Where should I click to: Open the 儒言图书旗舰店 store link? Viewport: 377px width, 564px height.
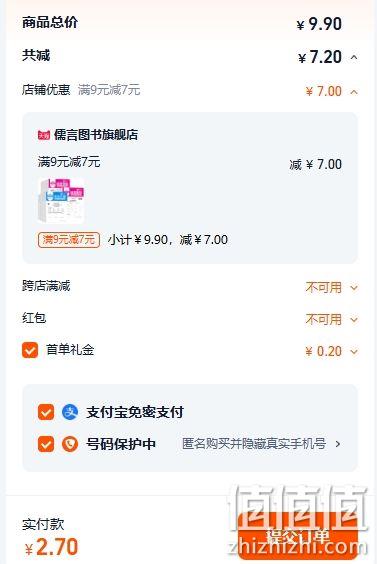(96, 135)
